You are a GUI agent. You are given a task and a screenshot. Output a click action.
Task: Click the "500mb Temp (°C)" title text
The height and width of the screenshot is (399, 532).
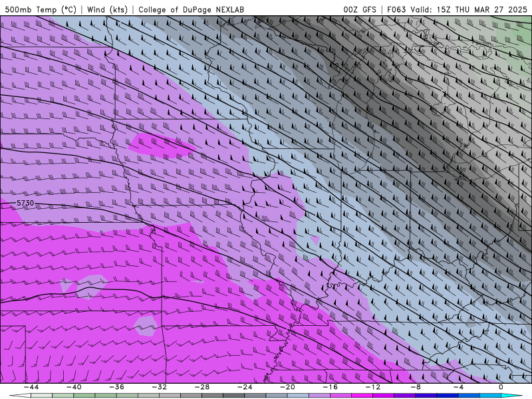pos(41,9)
